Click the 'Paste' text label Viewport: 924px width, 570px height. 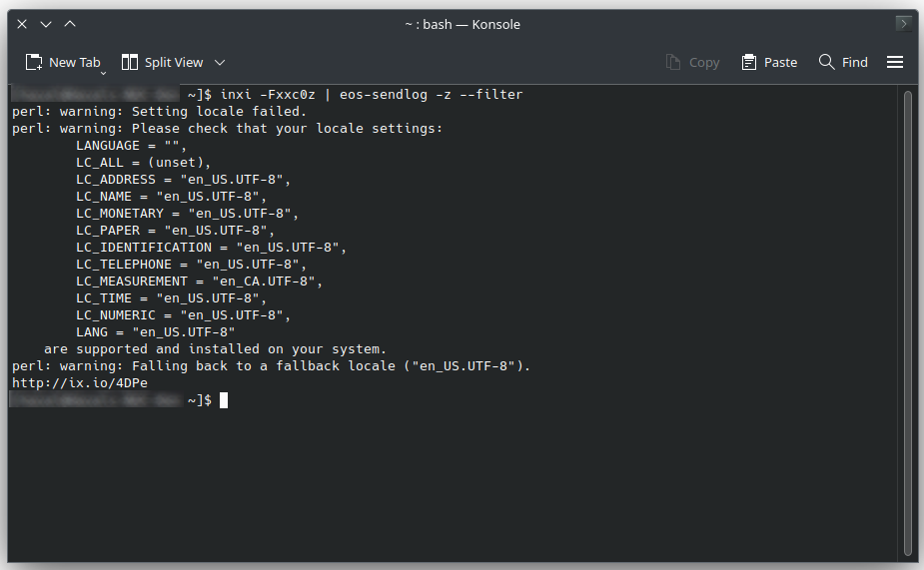[x=780, y=63]
